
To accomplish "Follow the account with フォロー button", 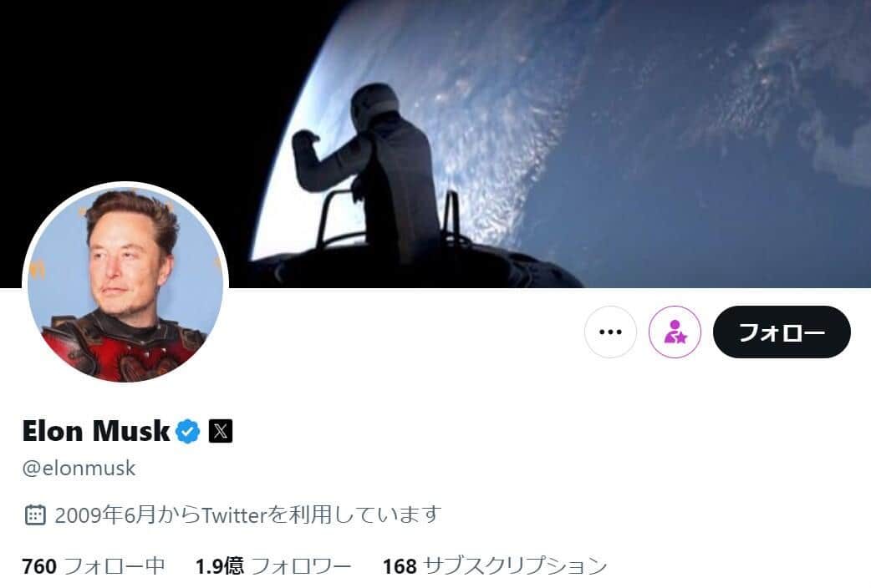I will point(782,332).
